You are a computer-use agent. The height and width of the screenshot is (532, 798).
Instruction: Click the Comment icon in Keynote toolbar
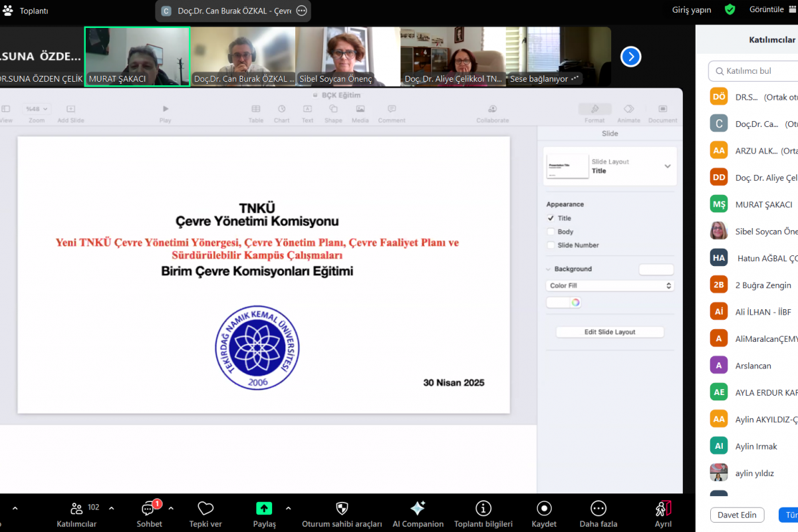[392, 109]
